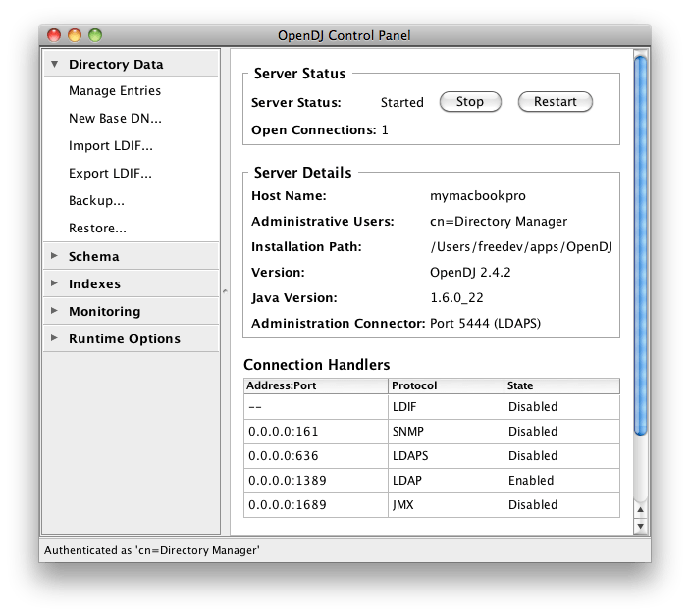Click the mymacbookpro host name value
This screenshot has height=616, width=690.
coord(477,195)
